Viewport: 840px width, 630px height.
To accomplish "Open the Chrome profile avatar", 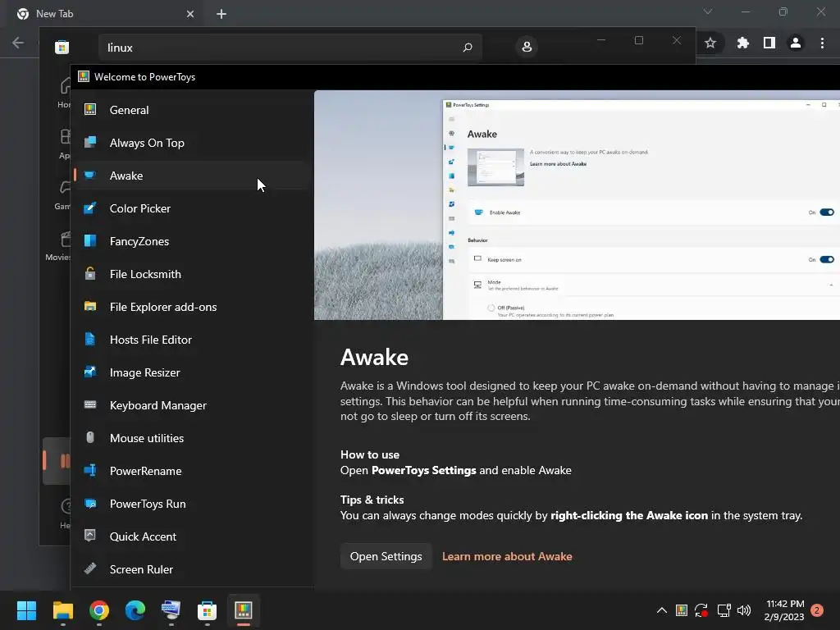I will pos(796,43).
